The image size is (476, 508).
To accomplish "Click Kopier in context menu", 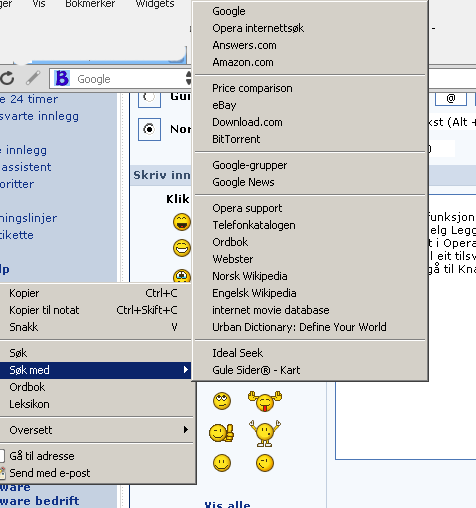I will [95, 293].
